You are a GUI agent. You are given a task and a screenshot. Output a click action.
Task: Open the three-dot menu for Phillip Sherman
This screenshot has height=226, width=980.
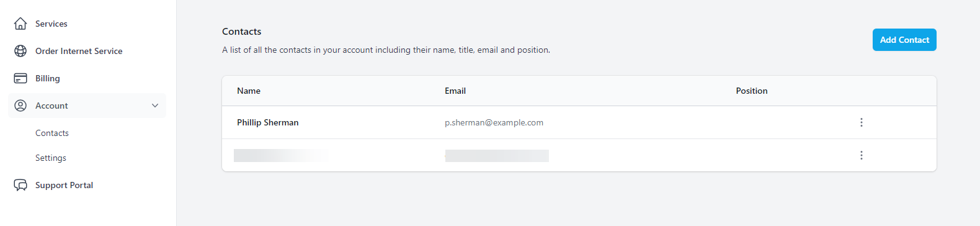pyautogui.click(x=862, y=122)
